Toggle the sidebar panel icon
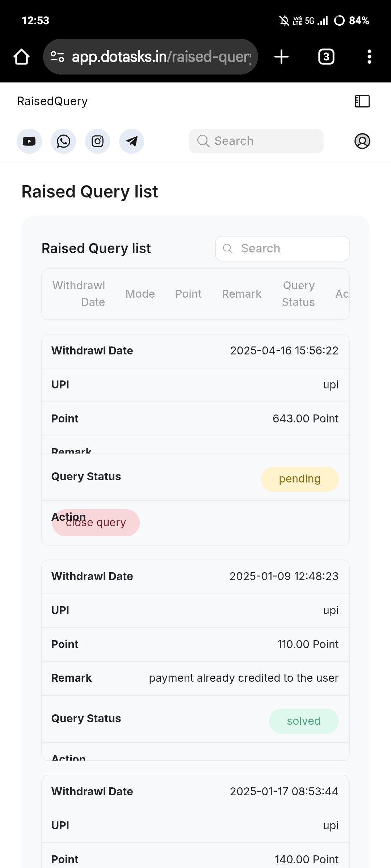This screenshot has width=391, height=868. (x=362, y=101)
